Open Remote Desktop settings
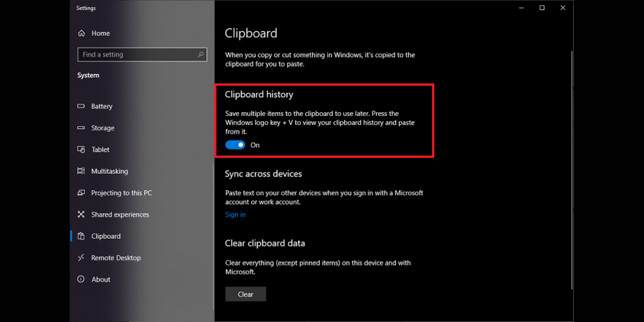Image resolution: width=644 pixels, height=322 pixels. point(116,258)
